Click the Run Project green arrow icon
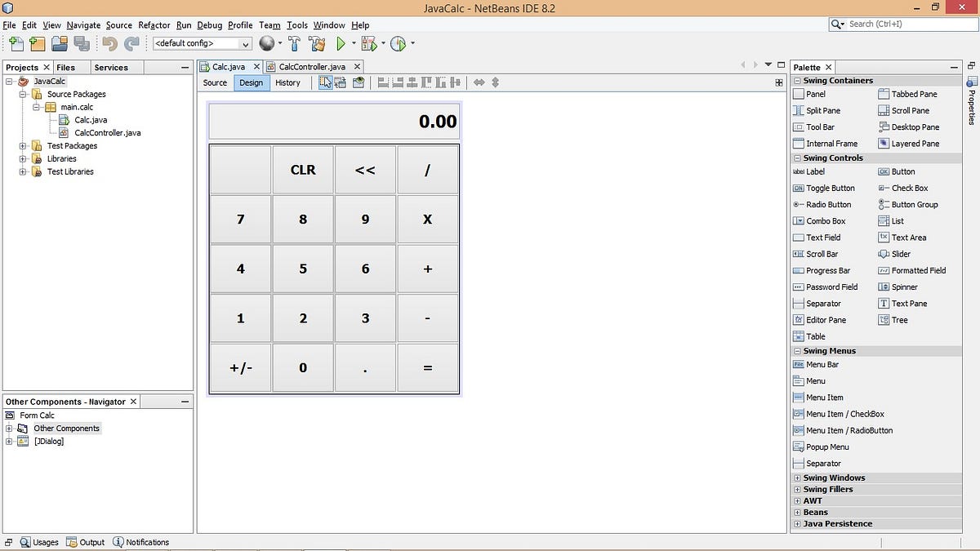Image resolution: width=980 pixels, height=551 pixels. pyautogui.click(x=342, y=43)
